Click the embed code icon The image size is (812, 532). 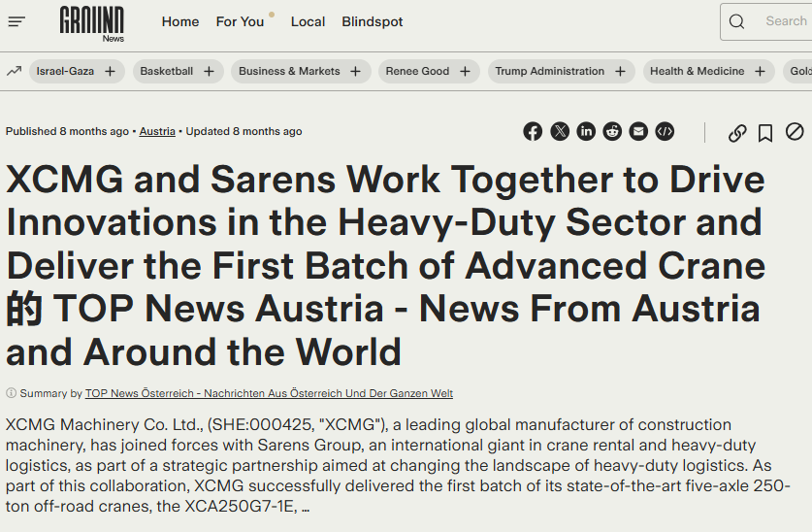665,132
